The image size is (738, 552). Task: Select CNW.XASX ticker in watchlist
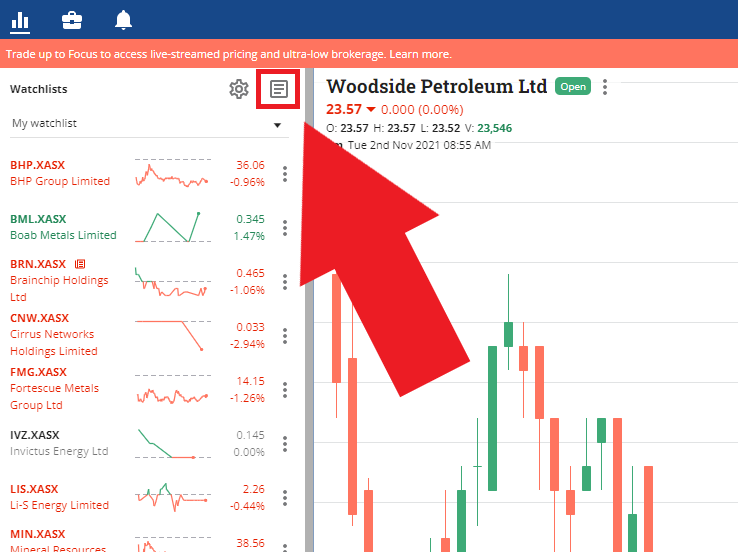point(40,318)
